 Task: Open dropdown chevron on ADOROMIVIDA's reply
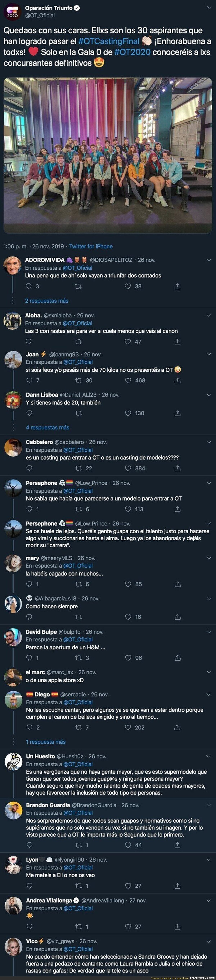pos(208,260)
